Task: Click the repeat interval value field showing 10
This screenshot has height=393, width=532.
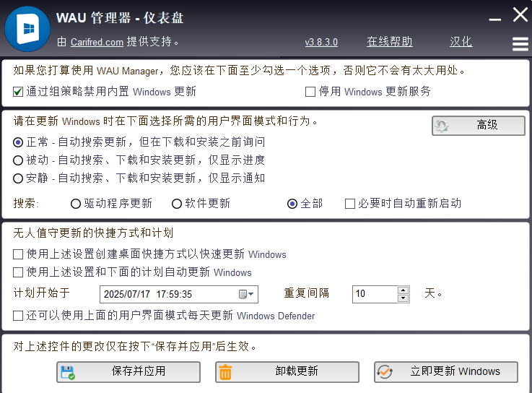Action: tap(375, 294)
